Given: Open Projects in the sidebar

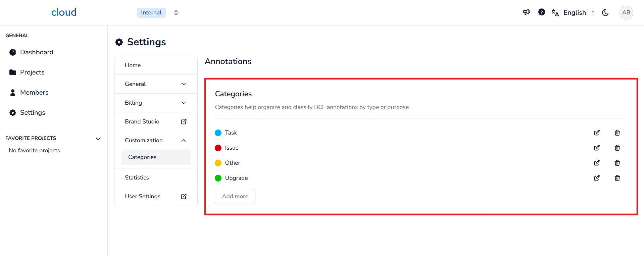Looking at the screenshot, I should [x=32, y=72].
